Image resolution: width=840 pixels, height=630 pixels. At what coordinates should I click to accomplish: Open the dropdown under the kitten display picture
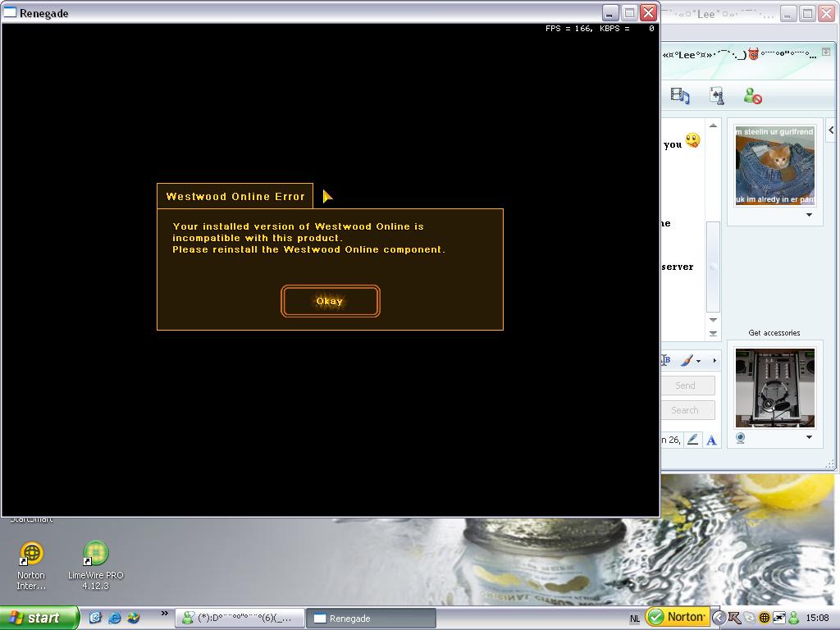click(809, 215)
